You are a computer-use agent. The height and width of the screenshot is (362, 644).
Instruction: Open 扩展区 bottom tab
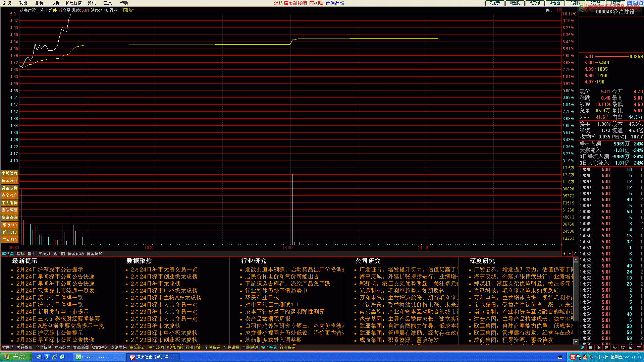click(x=8, y=348)
